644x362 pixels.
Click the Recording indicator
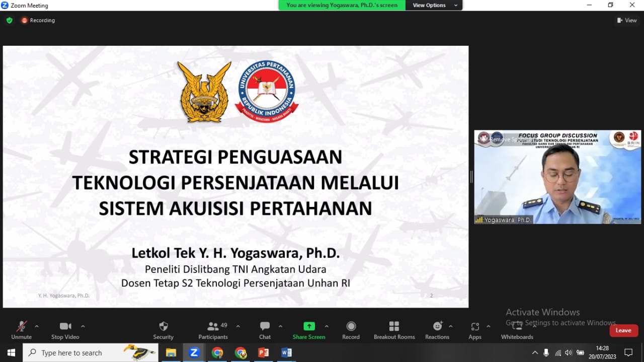coord(38,21)
